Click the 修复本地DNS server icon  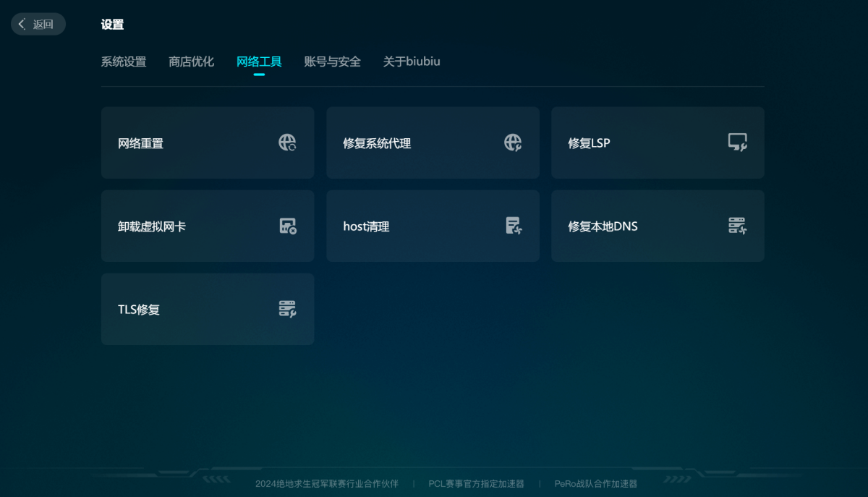tap(737, 226)
